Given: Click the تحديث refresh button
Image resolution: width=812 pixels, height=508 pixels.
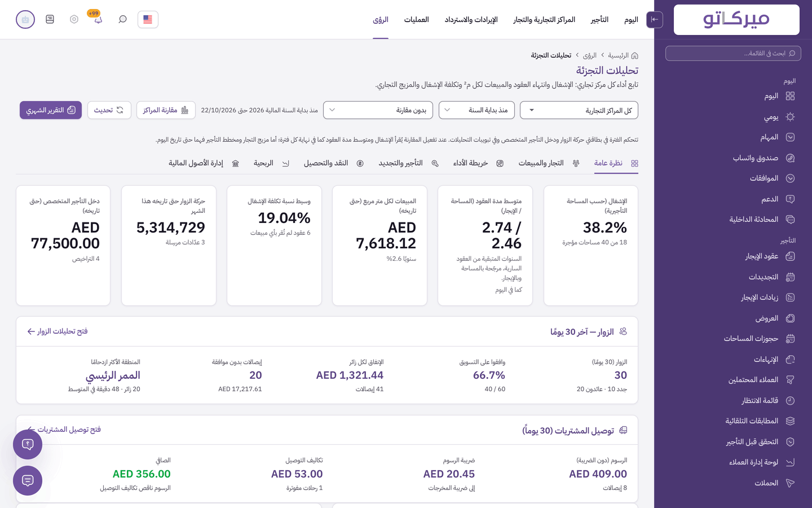Looking at the screenshot, I should pos(109,110).
